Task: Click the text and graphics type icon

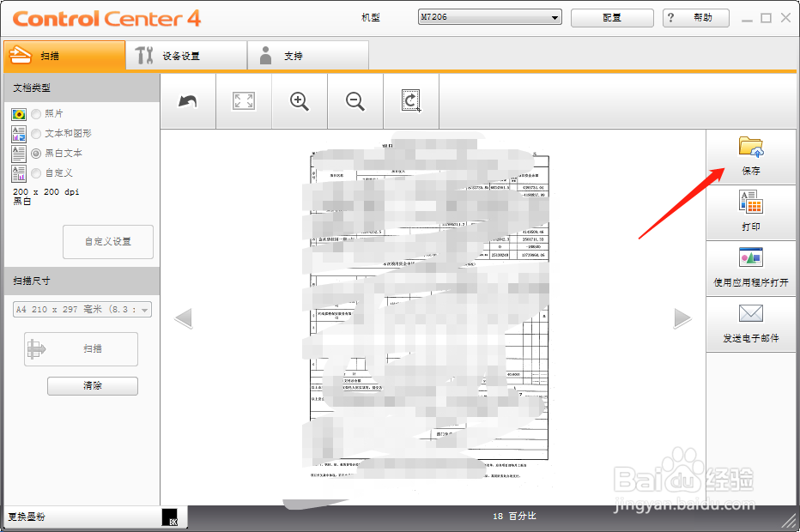Action: 19,134
